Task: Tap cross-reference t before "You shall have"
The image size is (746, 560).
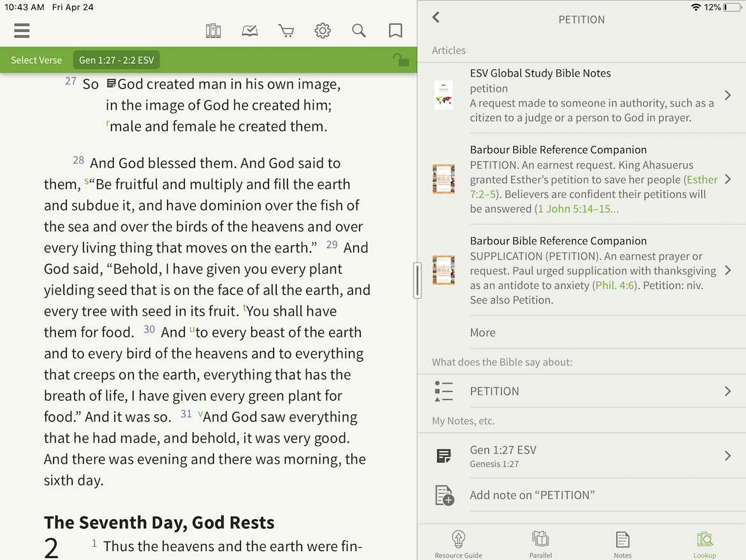Action: pyautogui.click(x=245, y=308)
